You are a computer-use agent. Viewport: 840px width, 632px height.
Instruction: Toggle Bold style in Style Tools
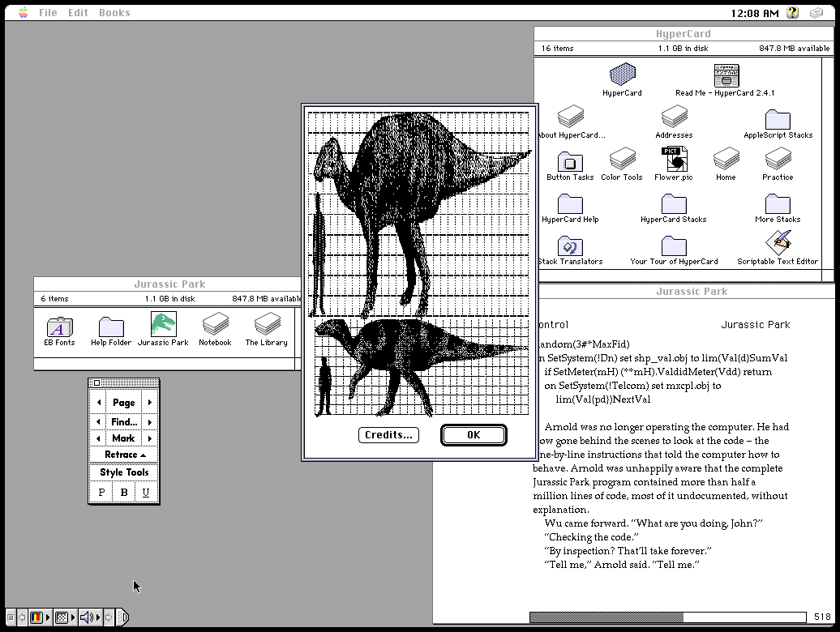tap(124, 492)
